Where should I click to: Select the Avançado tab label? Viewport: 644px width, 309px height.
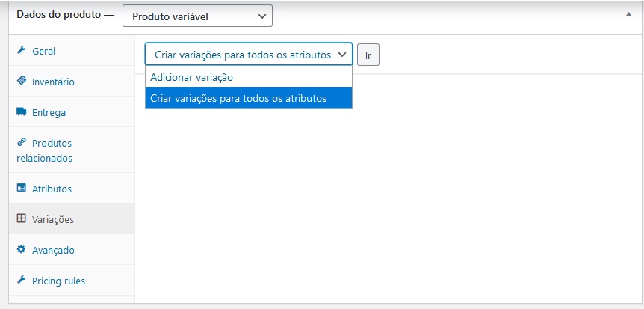point(53,250)
